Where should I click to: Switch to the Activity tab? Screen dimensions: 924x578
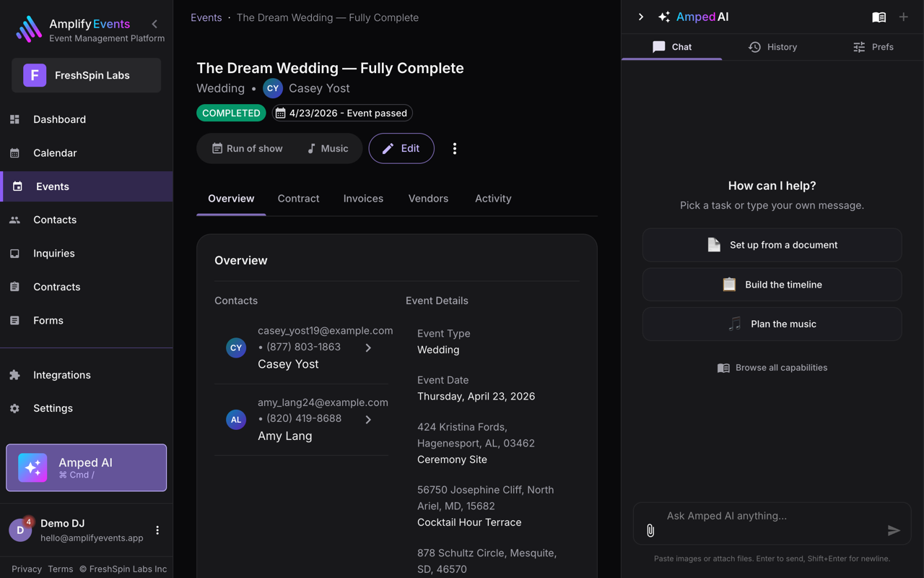(493, 199)
